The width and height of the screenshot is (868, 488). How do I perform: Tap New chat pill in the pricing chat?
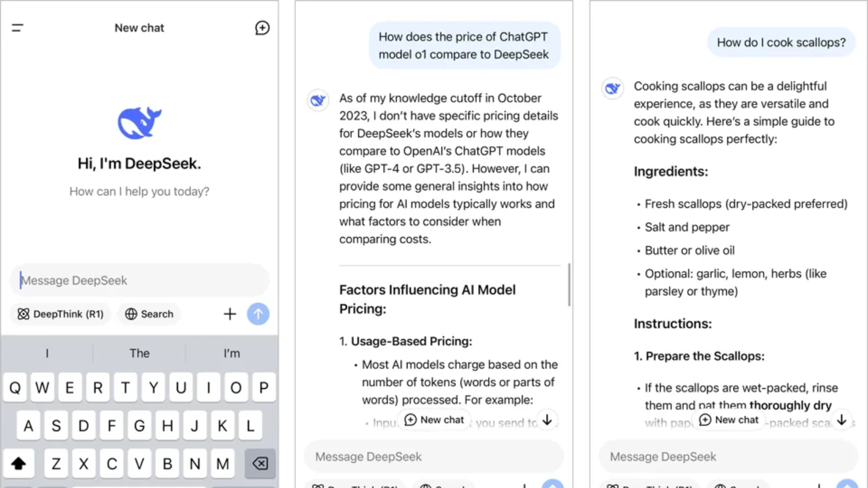434,420
